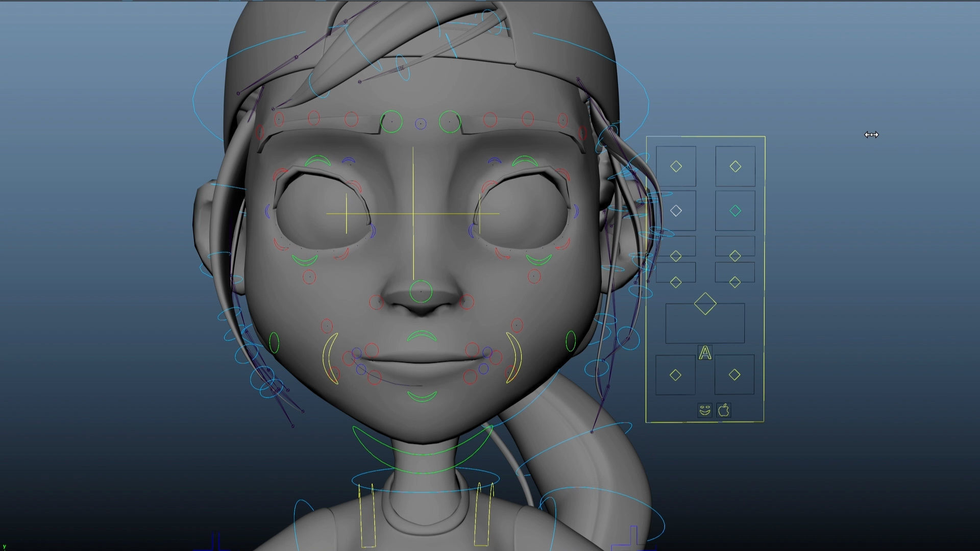Select green lower eyelid arc under screen-left eye

305,260
